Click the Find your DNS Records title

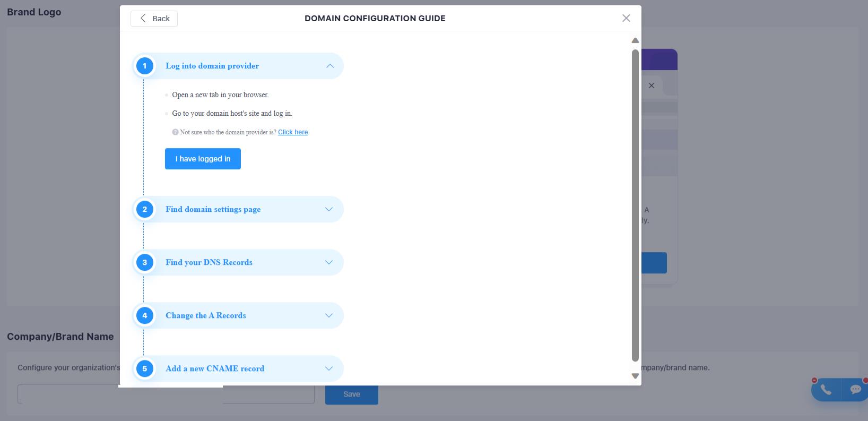[x=209, y=262]
